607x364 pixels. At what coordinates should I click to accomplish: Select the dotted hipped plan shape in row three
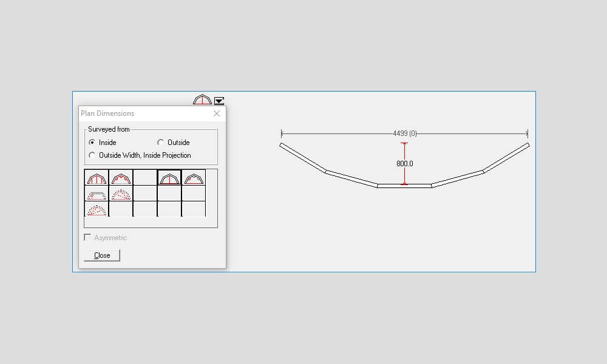(96, 211)
